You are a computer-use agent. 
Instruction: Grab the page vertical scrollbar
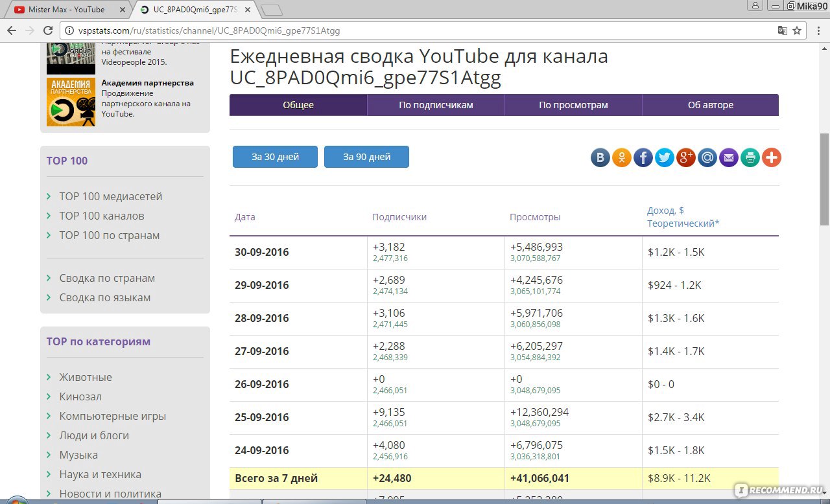click(824, 179)
